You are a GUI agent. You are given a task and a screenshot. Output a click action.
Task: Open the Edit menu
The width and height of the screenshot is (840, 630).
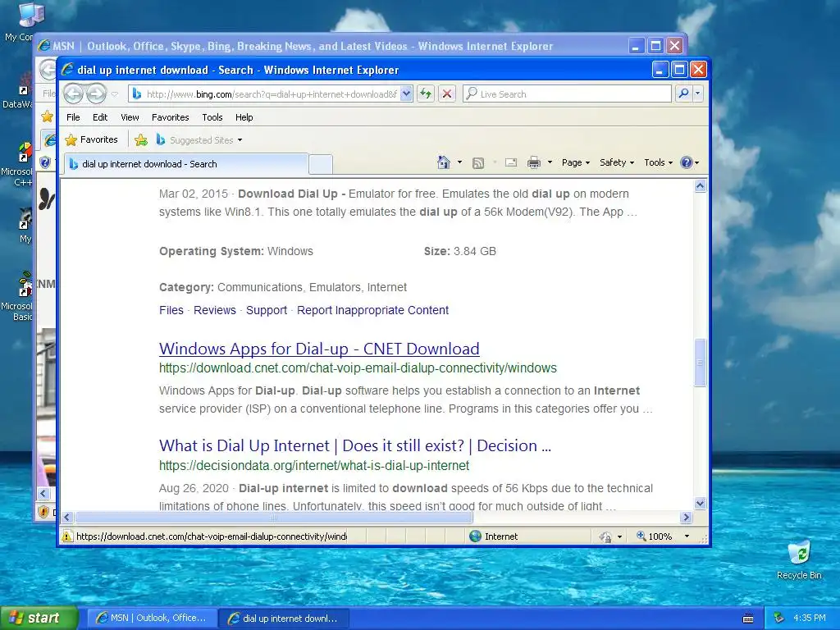99,117
